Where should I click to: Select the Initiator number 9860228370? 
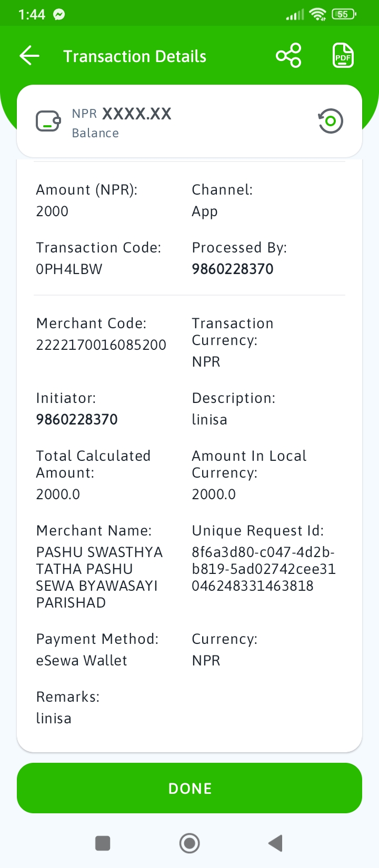point(77,419)
